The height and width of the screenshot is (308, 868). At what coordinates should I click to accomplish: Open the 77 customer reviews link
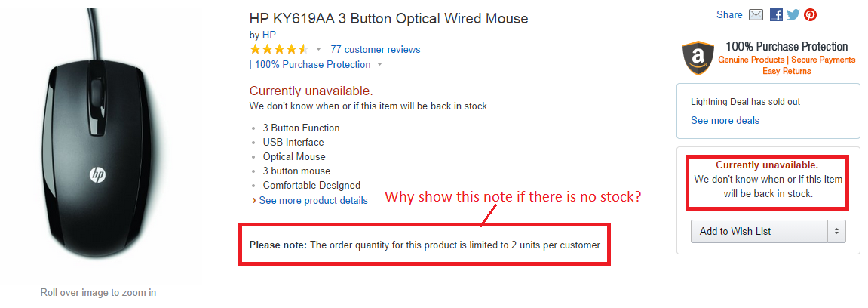point(376,49)
